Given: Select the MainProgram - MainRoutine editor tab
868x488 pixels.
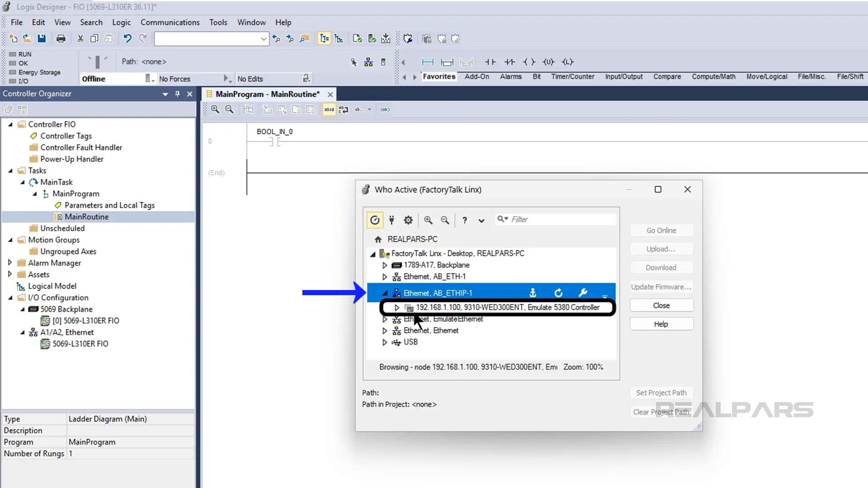Looking at the screenshot, I should (267, 94).
